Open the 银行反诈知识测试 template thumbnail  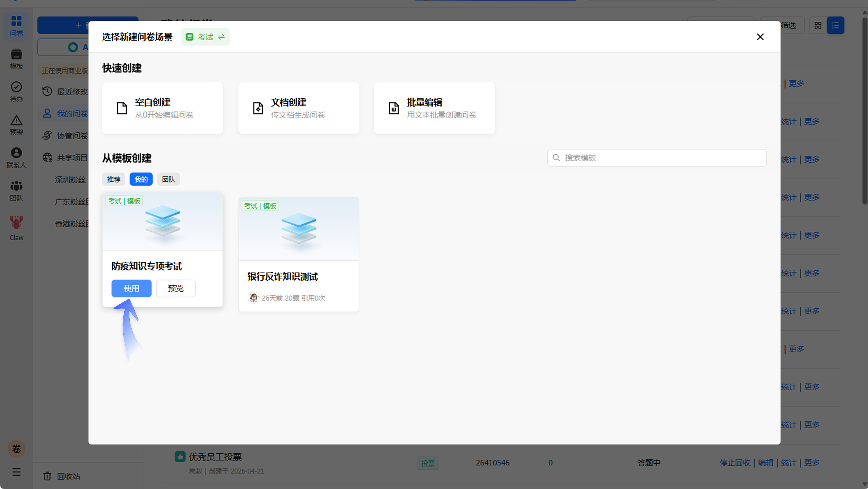(299, 229)
